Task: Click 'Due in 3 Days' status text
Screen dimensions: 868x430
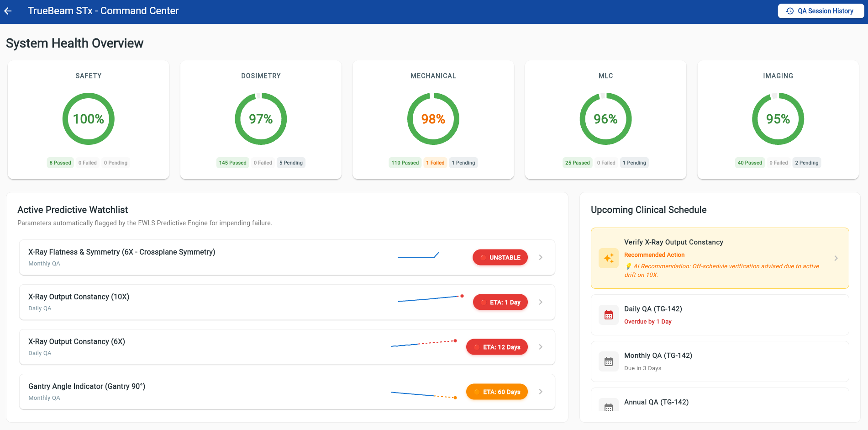Action: [x=642, y=368]
